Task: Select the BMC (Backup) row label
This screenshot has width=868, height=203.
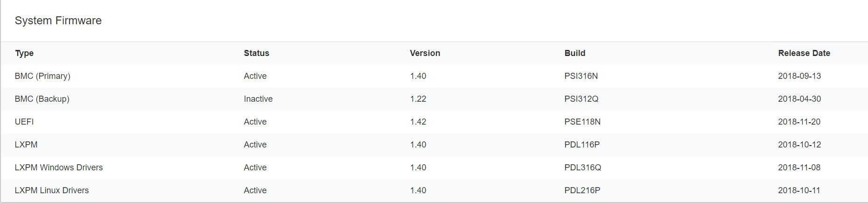Action: coord(42,99)
